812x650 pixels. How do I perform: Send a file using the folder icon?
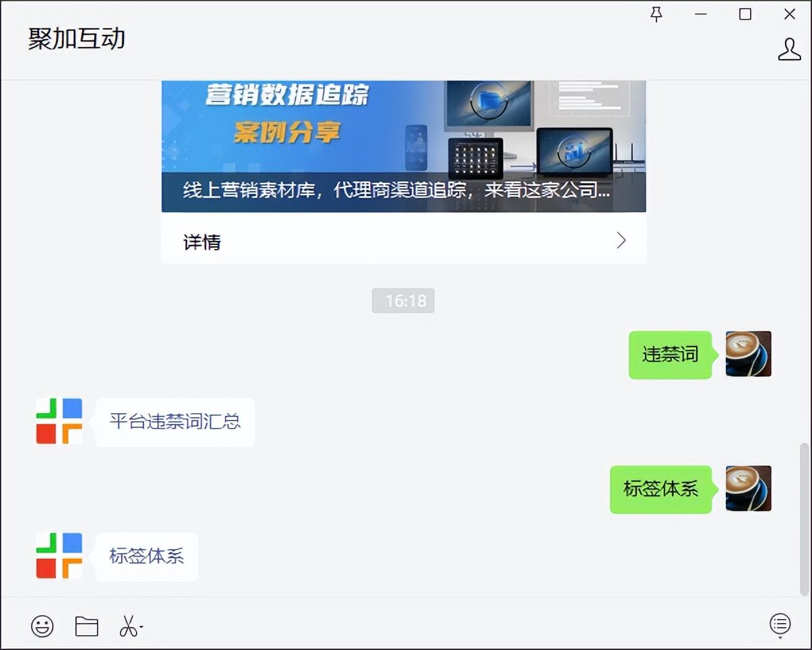(87, 626)
